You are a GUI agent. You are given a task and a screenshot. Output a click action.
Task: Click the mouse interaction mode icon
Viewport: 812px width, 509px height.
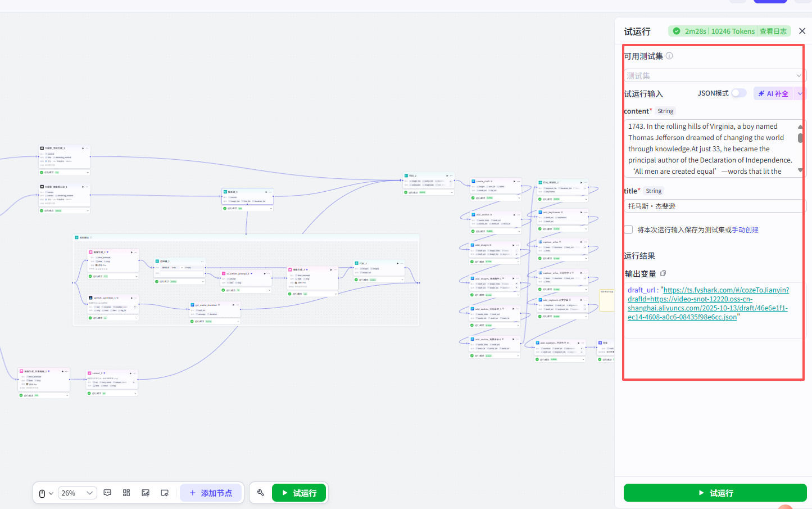pyautogui.click(x=46, y=493)
